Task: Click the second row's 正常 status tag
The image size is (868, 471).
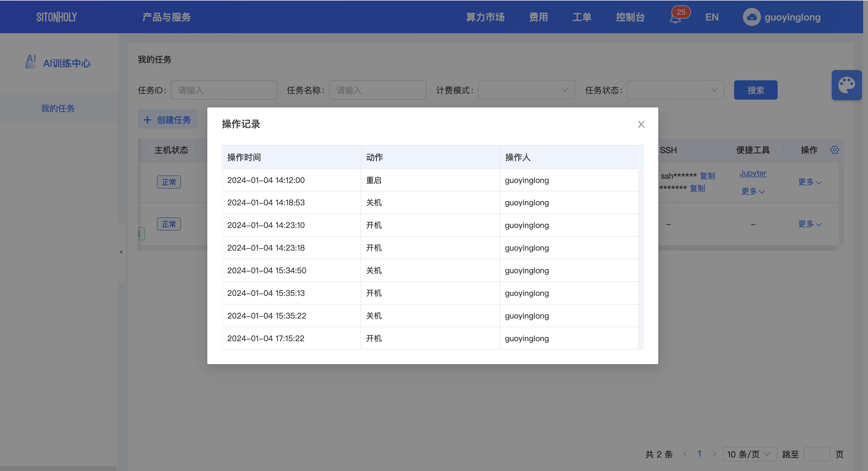Action: click(169, 224)
